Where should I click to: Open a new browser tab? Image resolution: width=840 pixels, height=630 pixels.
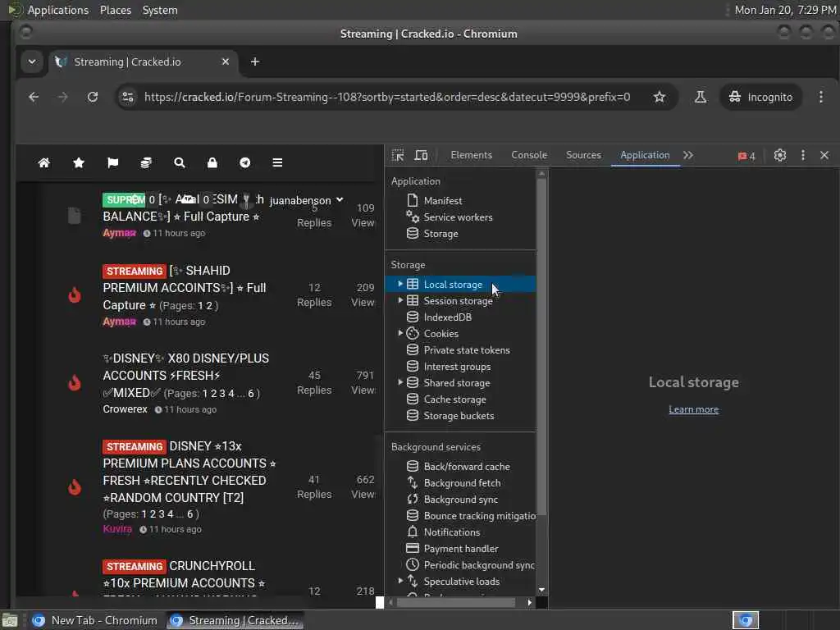click(255, 62)
